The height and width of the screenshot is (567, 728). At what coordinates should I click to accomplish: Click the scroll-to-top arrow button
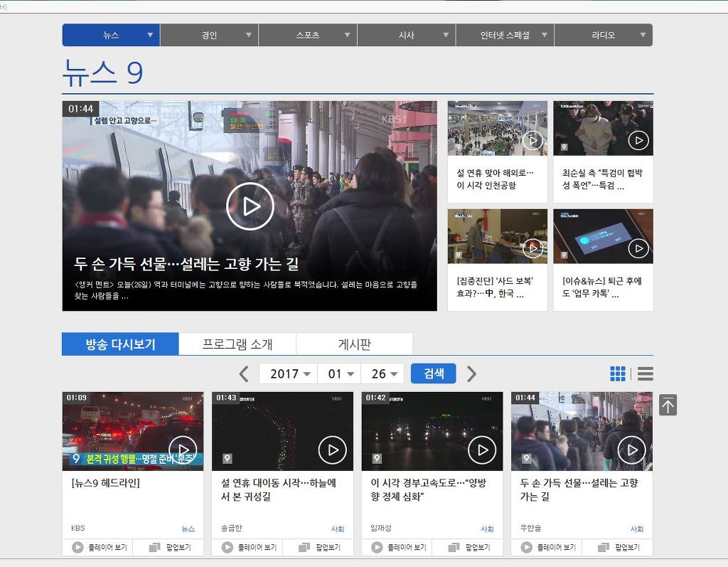click(x=668, y=405)
